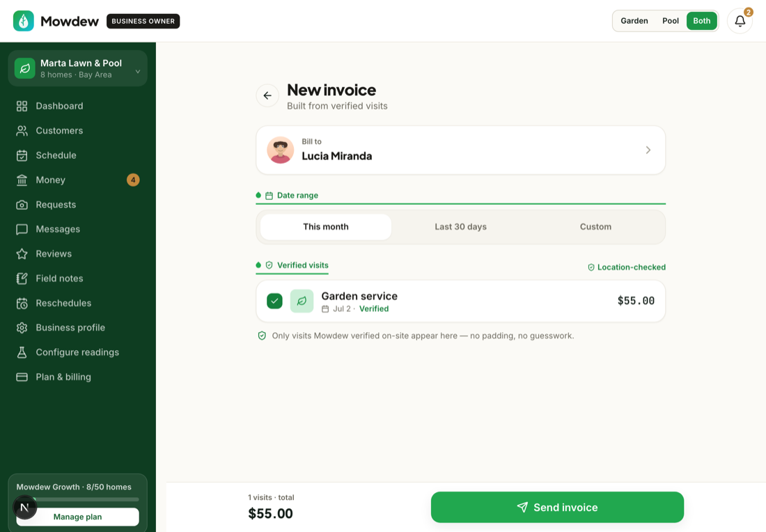Click the Garden service leaf icon

click(302, 301)
